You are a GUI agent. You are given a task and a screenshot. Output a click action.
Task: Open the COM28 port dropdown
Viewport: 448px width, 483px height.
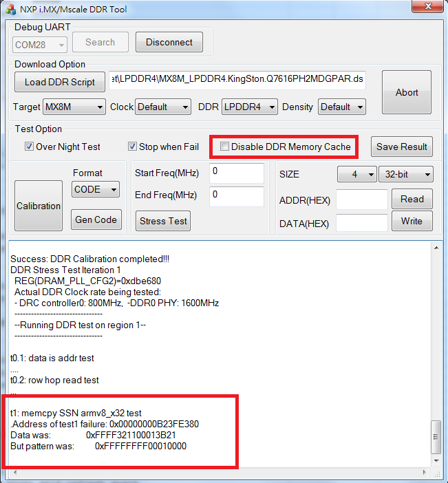40,45
